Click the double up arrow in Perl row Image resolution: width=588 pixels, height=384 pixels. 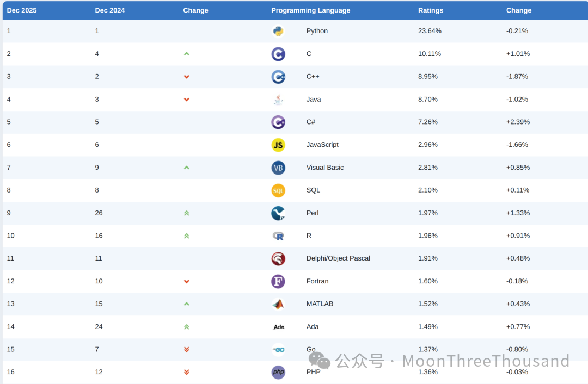[187, 213]
